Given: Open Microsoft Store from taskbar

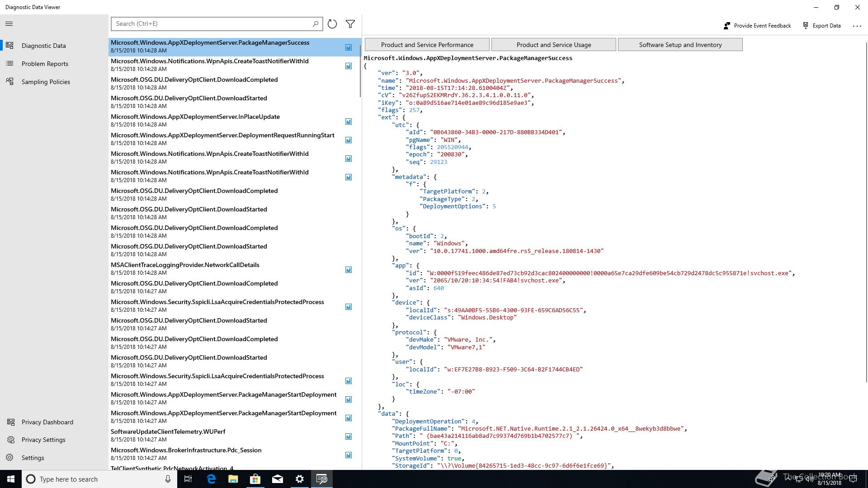Looking at the screenshot, I should (255, 479).
